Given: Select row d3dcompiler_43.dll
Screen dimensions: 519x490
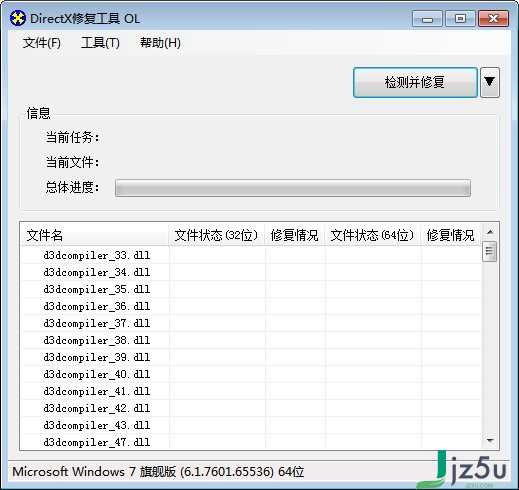Looking at the screenshot, I should (x=251, y=425).
